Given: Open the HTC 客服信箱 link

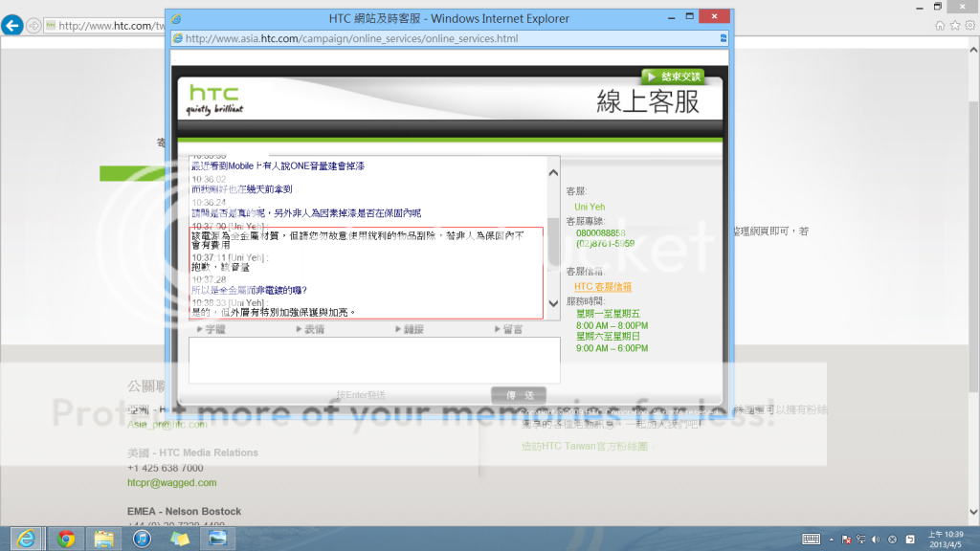Looking at the screenshot, I should [x=602, y=286].
